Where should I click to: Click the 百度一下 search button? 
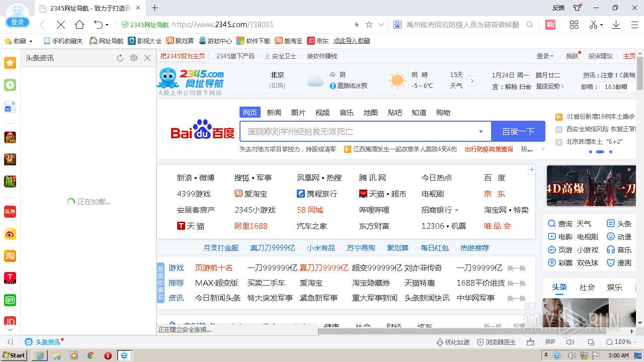point(518,131)
